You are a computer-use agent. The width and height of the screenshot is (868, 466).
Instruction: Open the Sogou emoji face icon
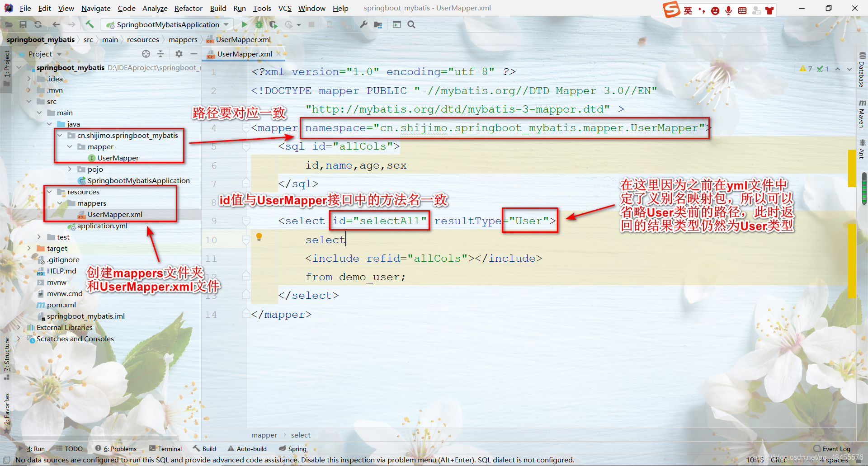point(715,11)
